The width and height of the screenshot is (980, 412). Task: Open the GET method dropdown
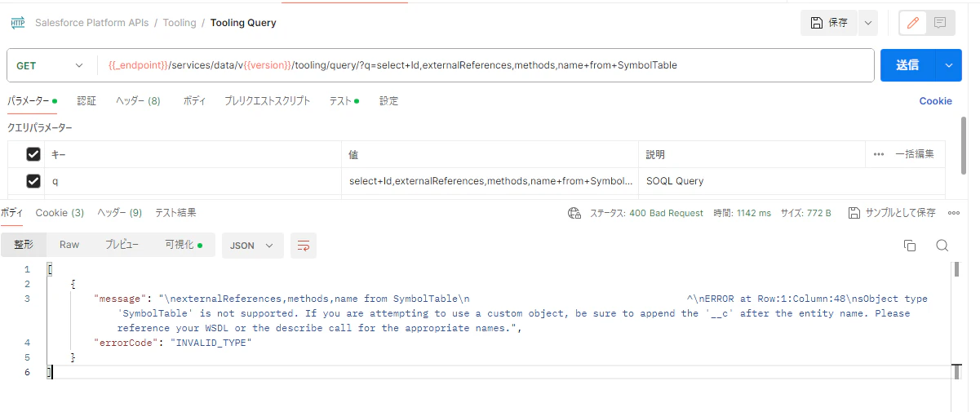coord(49,65)
